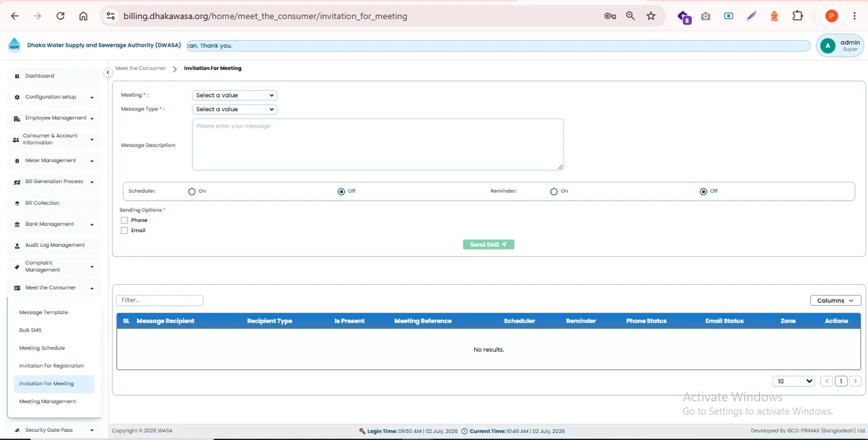Open the Meeting Schedule submenu item
The image size is (868, 440).
click(42, 348)
